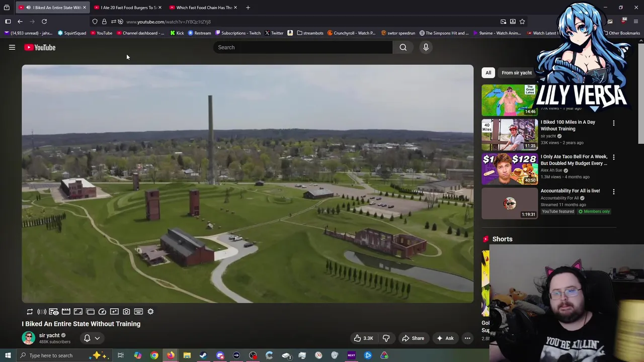The image size is (644, 362).
Task: Open the sir yacht channel name link
Action: tap(49, 335)
